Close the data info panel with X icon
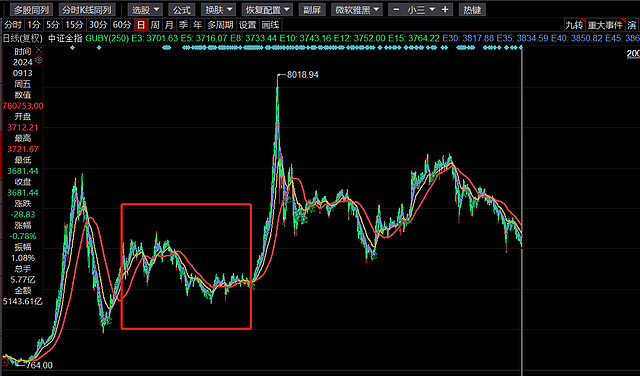640x376 pixels. tap(39, 51)
